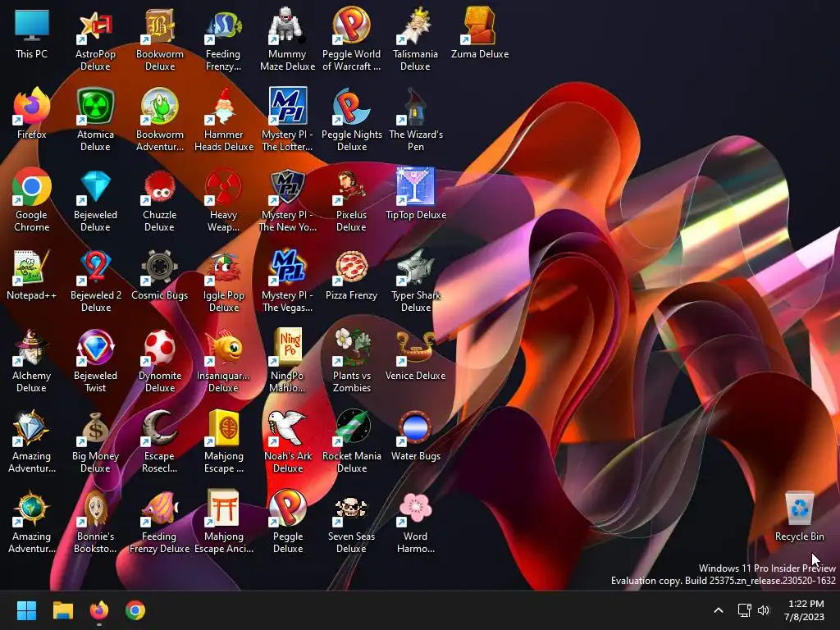
Task: Switch to Firefox on the taskbar
Action: click(98, 610)
